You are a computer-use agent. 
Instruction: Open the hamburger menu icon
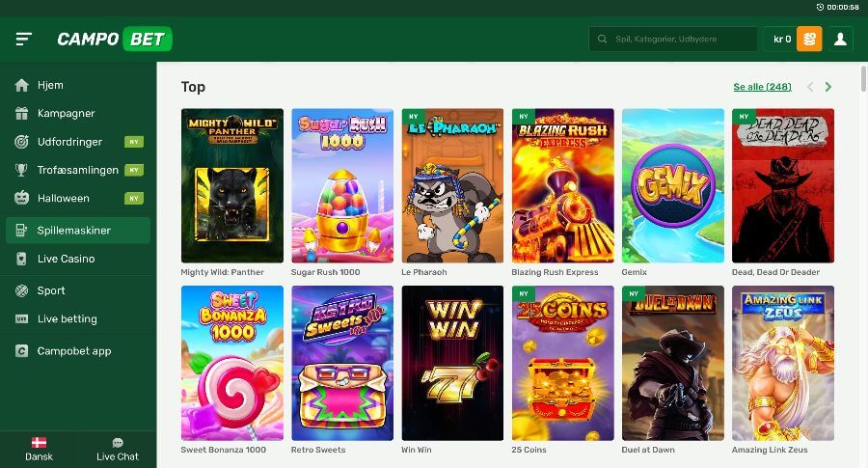coord(24,39)
